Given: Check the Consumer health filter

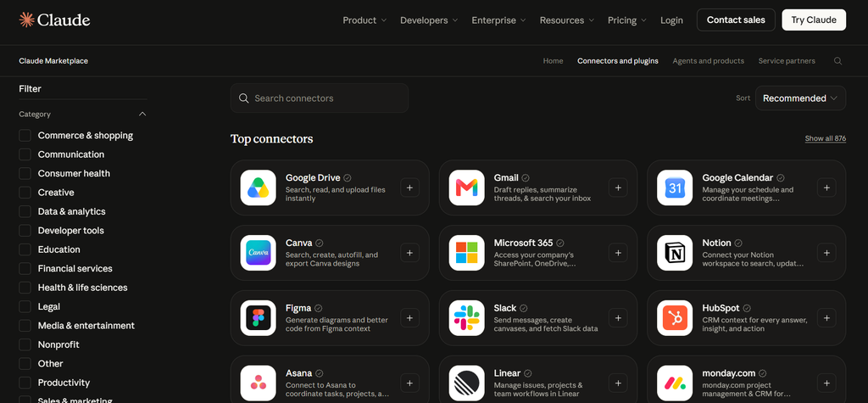Looking at the screenshot, I should point(25,174).
